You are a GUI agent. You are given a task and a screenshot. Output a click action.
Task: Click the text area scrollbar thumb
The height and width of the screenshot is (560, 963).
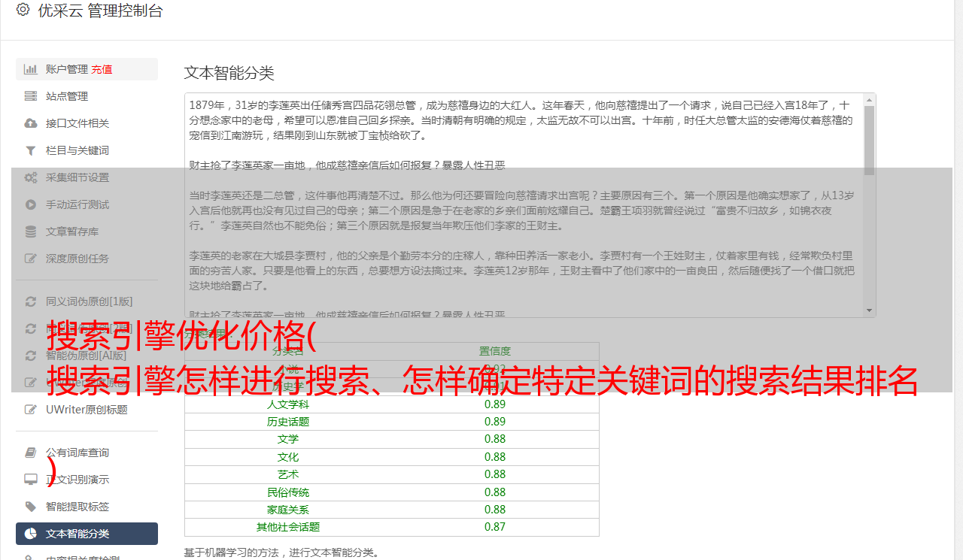tap(870, 140)
